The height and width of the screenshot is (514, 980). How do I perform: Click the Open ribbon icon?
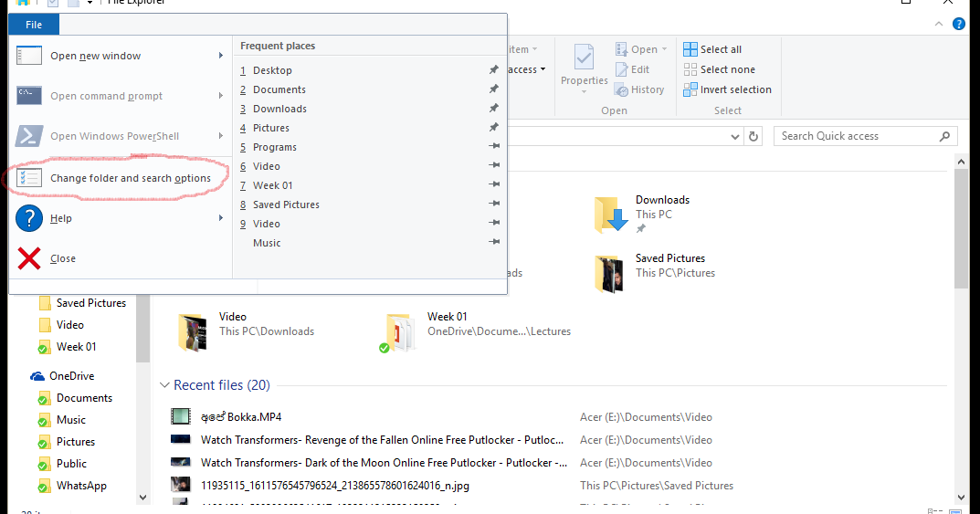click(621, 48)
